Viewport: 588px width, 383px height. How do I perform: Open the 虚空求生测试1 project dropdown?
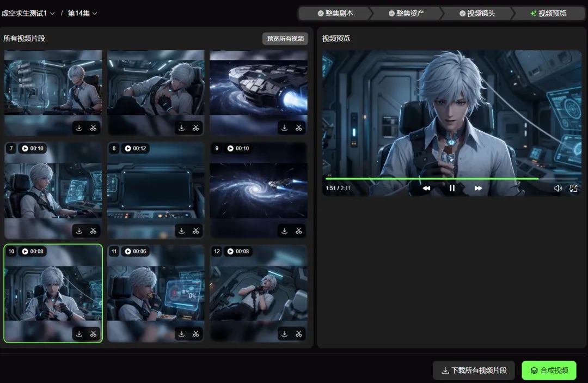pos(28,13)
